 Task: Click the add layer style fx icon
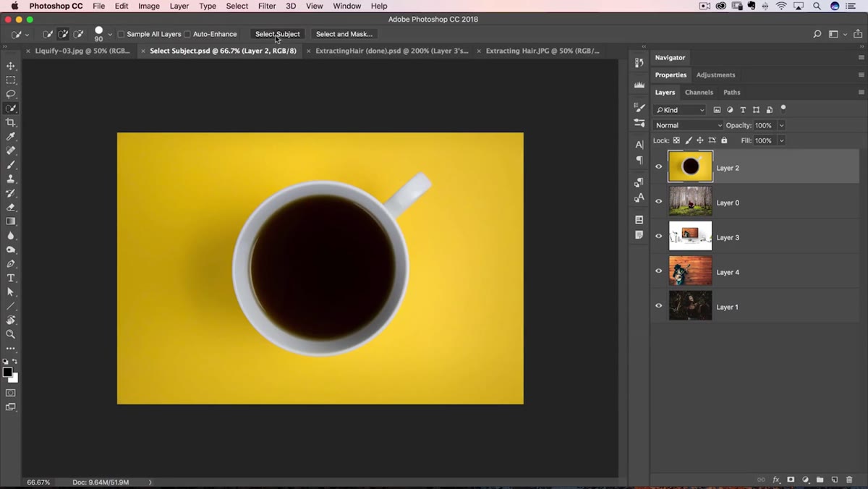pos(776,480)
